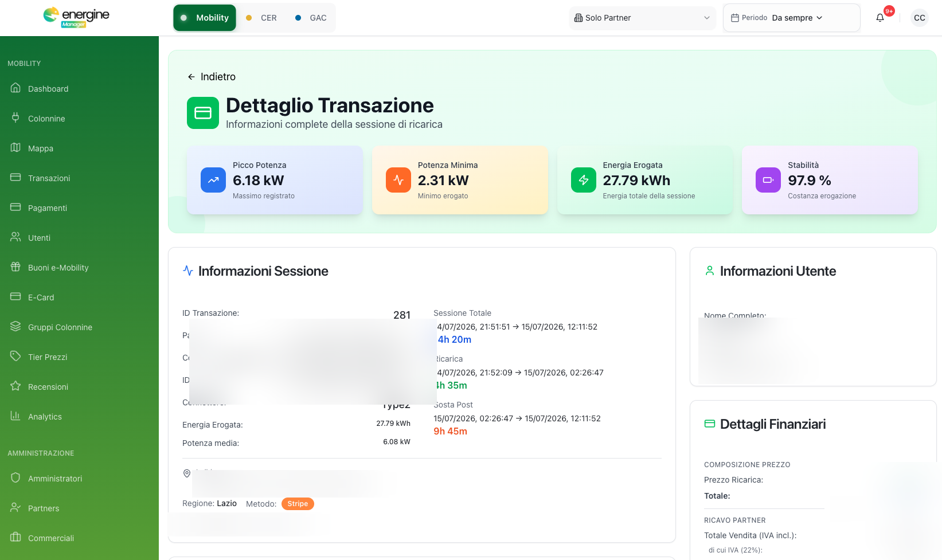
Task: Click the Informazioni Utente person icon
Action: click(710, 271)
